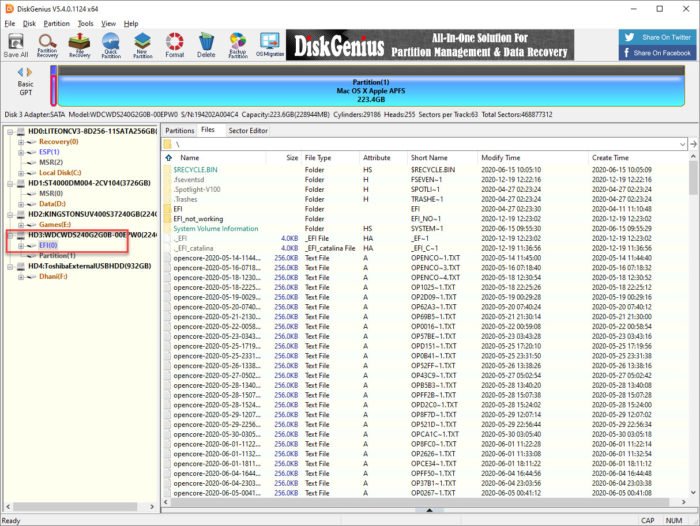The image size is (700, 526).
Task: Go to the next disk using the right arrow
Action: pos(29,72)
